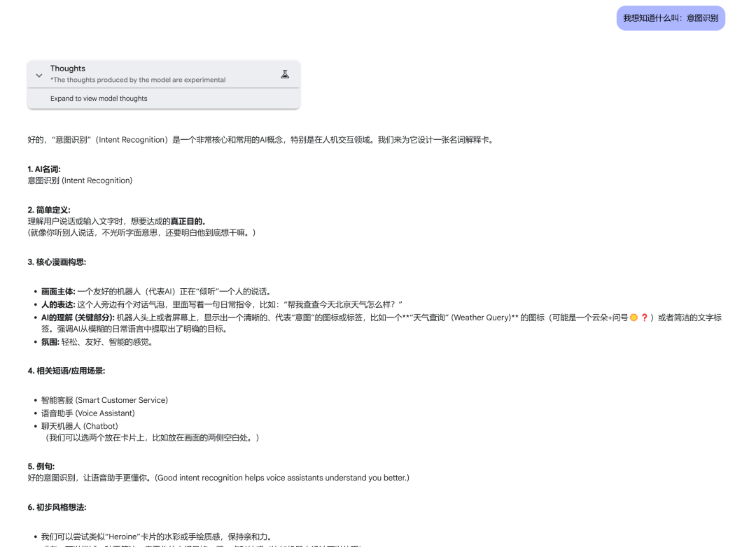Click the user message bubble '我想知道什么叫：意图识别'
Image resolution: width=756 pixels, height=547 pixels.
click(671, 18)
